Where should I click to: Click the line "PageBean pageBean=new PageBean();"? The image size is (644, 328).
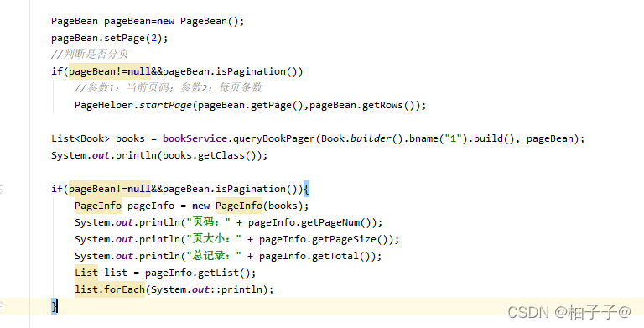148,21
